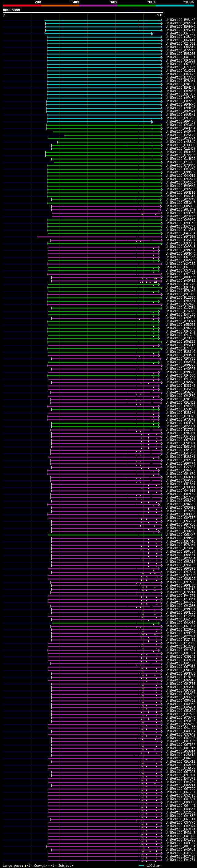Click the =100char scale legend
This screenshot has width=197, height=868.
pos(150,865)
